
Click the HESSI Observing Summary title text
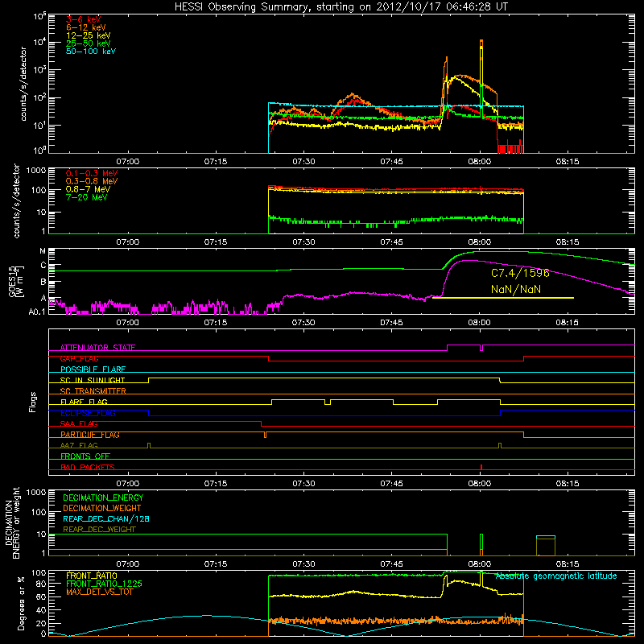coord(341,7)
